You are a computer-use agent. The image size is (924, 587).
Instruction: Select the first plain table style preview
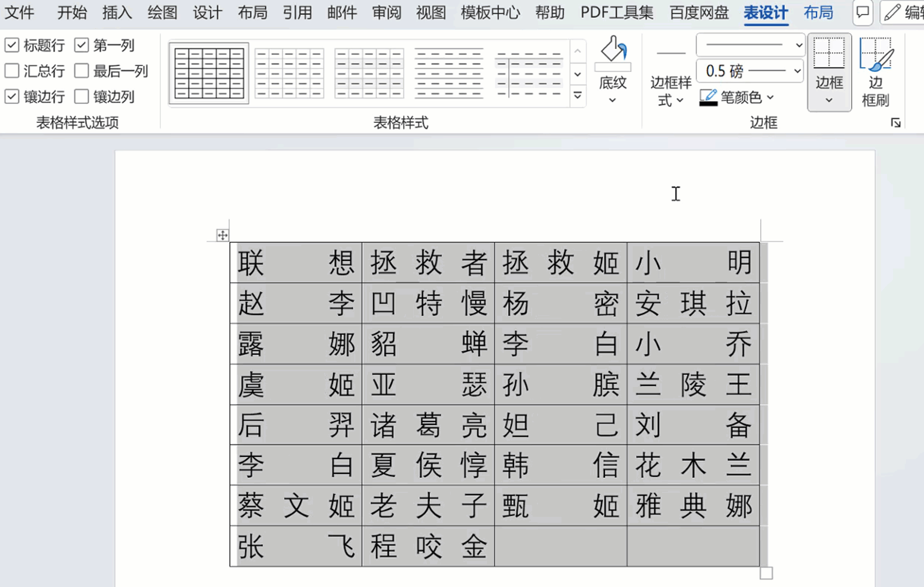(x=208, y=72)
